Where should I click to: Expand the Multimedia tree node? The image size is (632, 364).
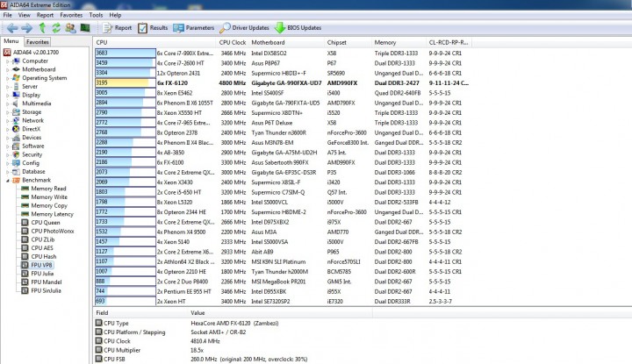click(x=7, y=103)
